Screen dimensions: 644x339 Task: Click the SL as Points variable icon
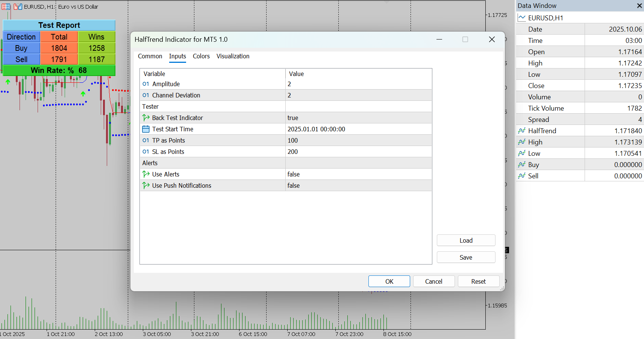point(146,152)
